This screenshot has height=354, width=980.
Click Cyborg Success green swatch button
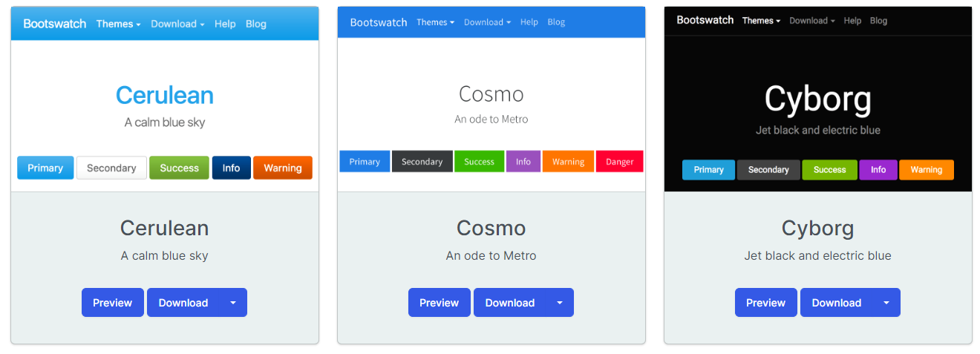click(830, 170)
